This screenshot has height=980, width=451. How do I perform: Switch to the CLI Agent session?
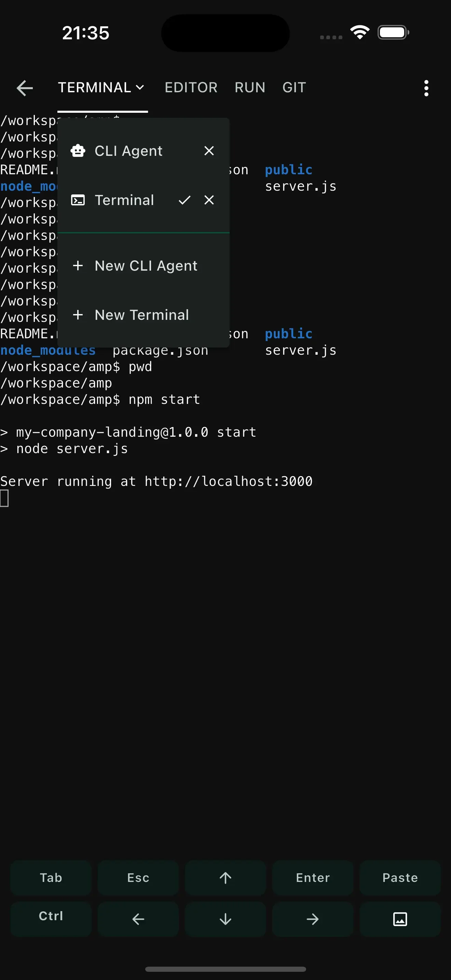pyautogui.click(x=128, y=151)
